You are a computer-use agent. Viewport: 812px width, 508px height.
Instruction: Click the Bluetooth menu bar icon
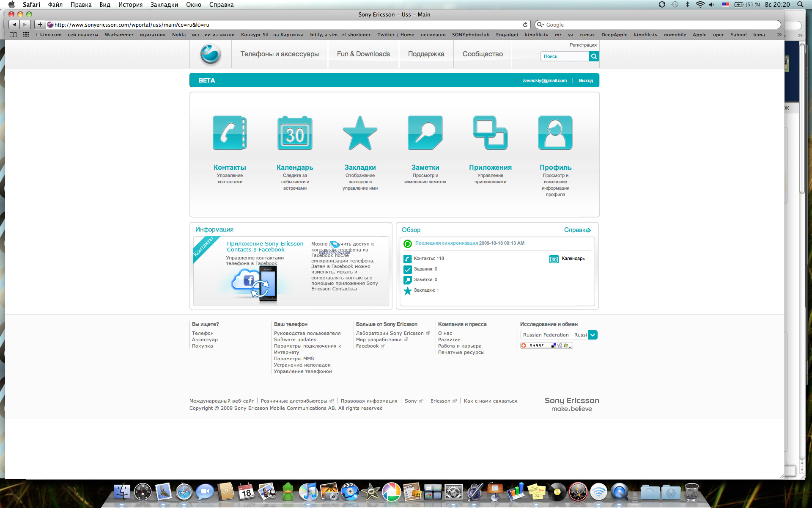click(687, 4)
